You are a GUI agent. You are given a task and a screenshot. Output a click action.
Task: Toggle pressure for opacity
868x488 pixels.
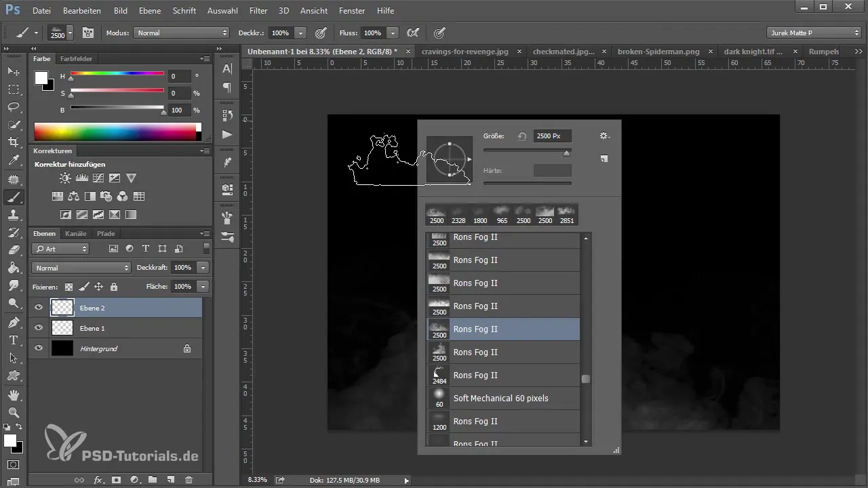[x=321, y=33]
